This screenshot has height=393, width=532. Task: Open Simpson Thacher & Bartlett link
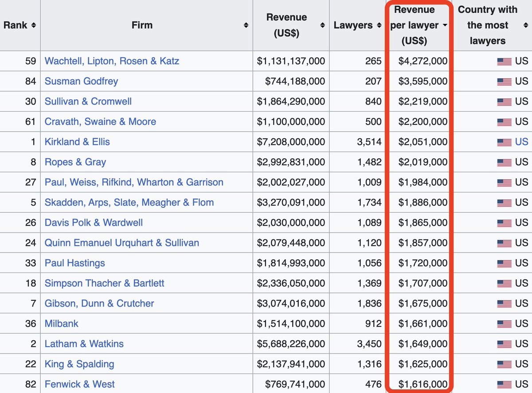(x=104, y=283)
